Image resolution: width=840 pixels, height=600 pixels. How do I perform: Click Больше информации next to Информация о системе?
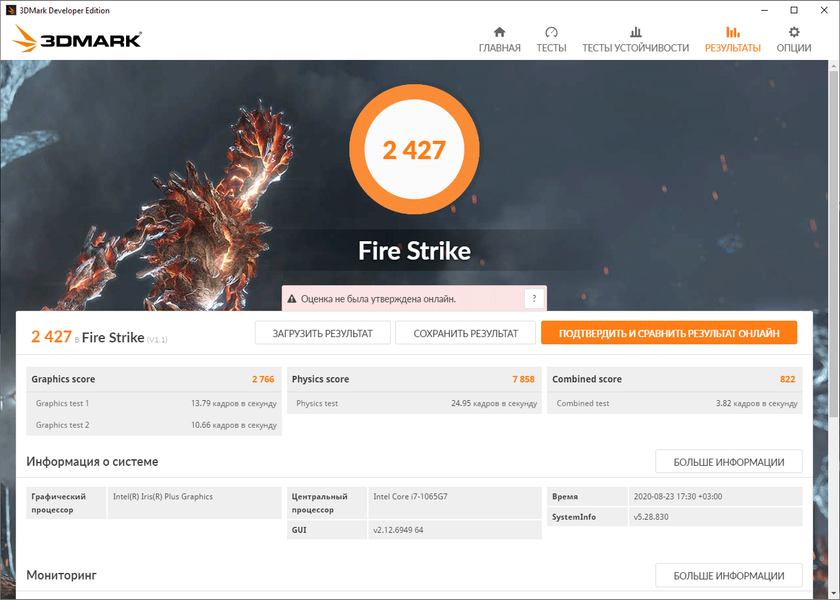coord(729,462)
